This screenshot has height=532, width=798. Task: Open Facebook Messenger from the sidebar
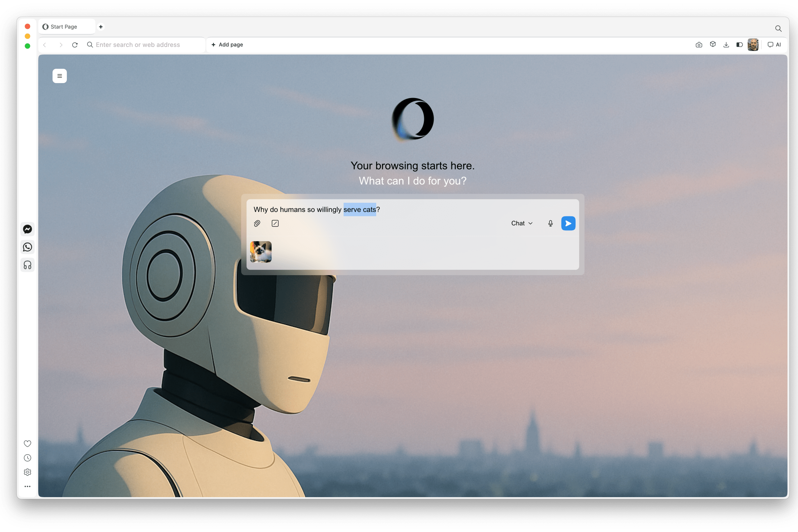[x=28, y=229]
